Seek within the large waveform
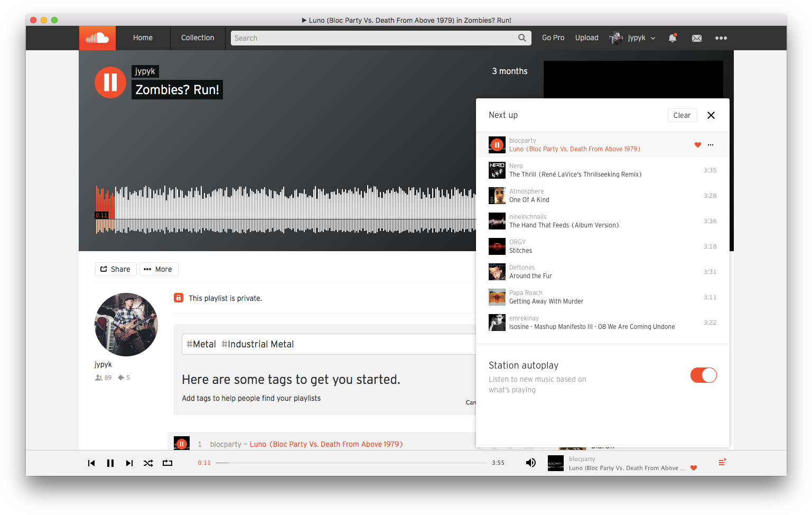This screenshot has width=812, height=515. (285, 210)
